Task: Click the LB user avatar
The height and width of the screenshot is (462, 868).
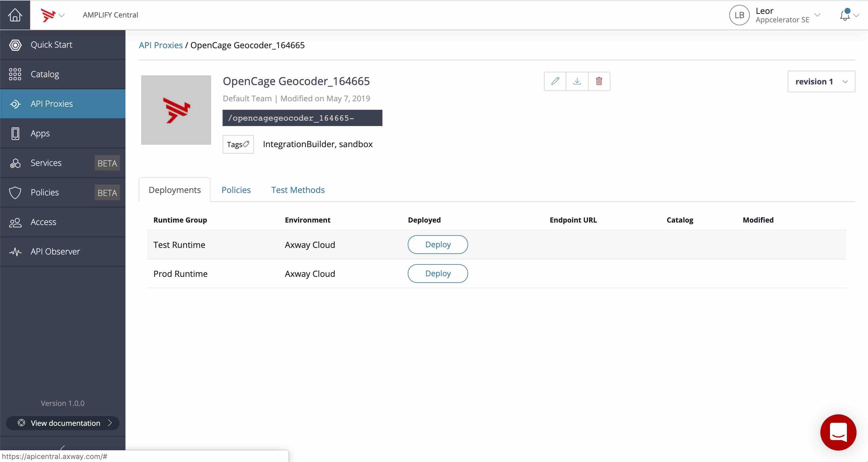Action: point(739,15)
